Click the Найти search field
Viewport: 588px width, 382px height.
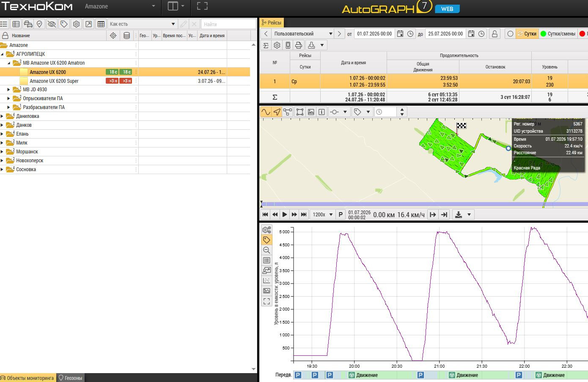[x=228, y=24]
